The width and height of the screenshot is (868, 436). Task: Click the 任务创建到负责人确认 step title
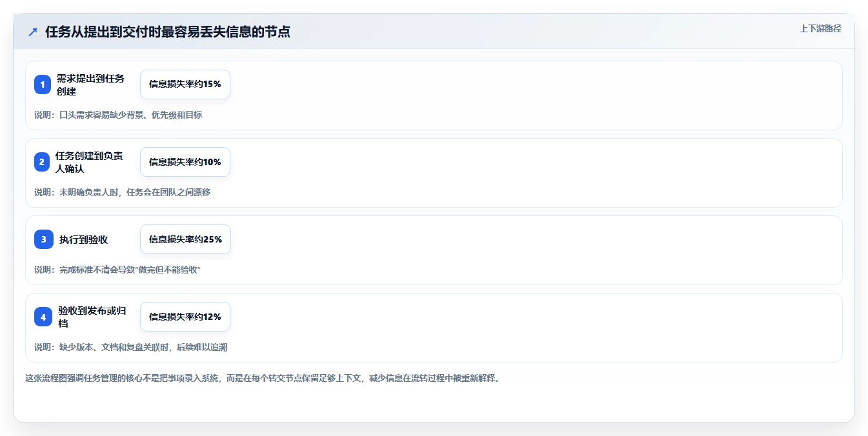tap(89, 162)
